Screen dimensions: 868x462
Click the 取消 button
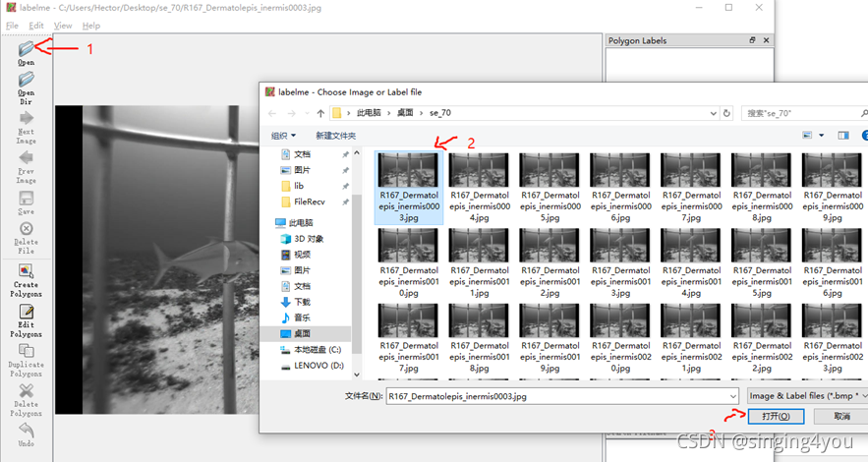tap(842, 417)
